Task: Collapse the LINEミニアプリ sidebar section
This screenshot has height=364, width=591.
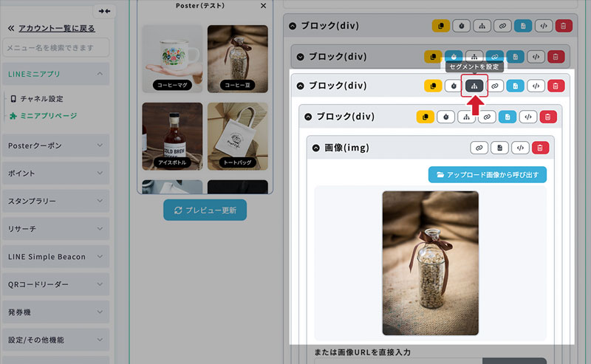Action: click(x=55, y=74)
